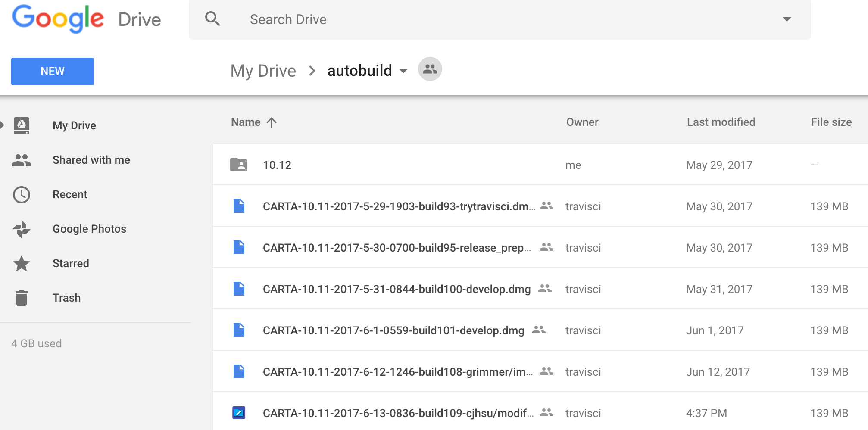Select CARTA-10.11-2017-6-12-1246-build108-grimmer file

click(x=398, y=372)
